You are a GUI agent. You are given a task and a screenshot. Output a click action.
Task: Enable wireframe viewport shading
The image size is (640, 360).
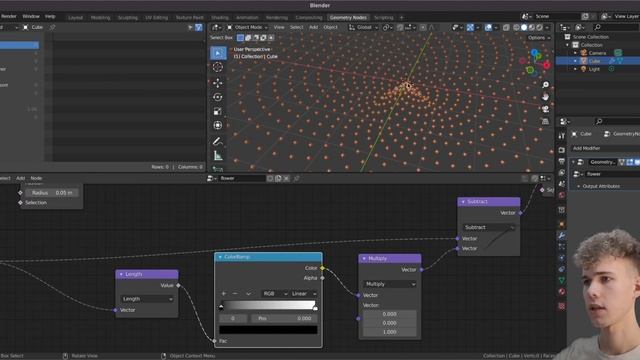point(516,27)
